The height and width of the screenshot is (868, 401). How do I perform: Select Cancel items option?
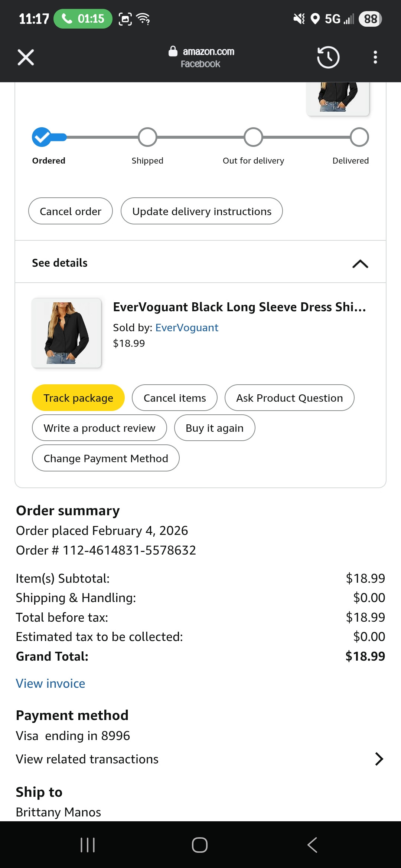click(x=175, y=398)
